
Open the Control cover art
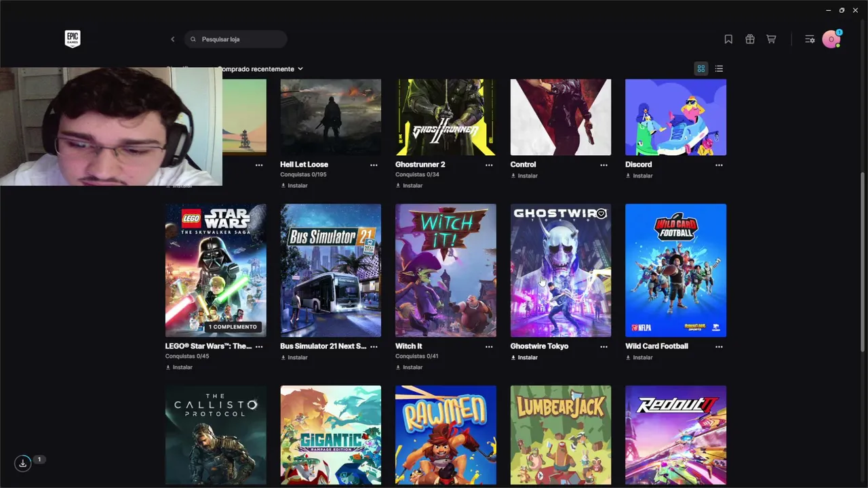click(561, 117)
